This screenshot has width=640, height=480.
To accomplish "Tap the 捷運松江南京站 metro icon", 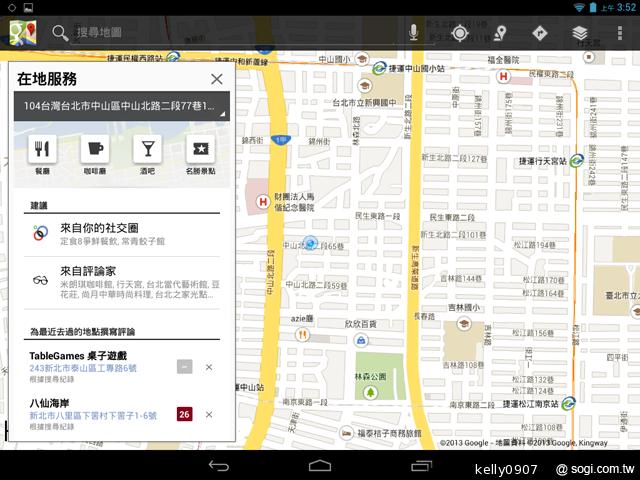I will (568, 403).
